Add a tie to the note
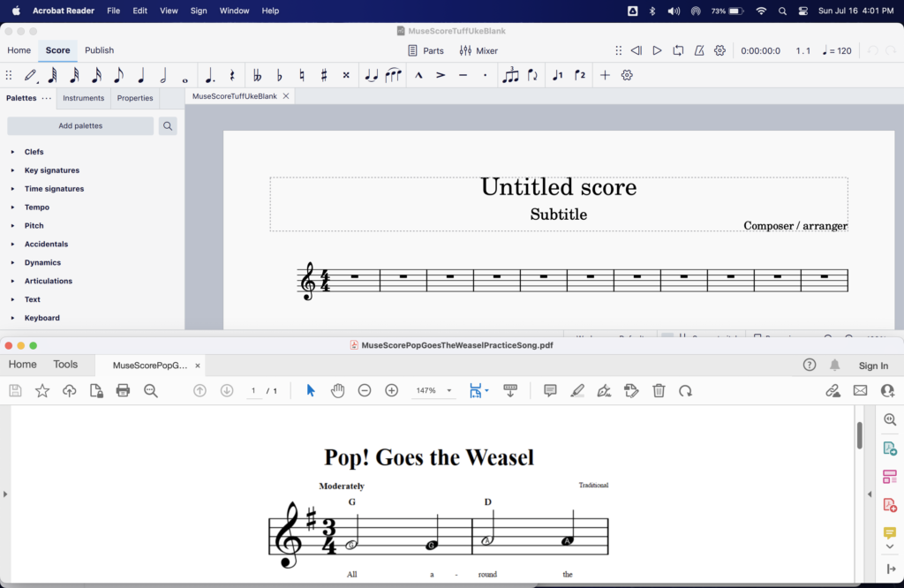This screenshot has height=588, width=904. (x=371, y=76)
